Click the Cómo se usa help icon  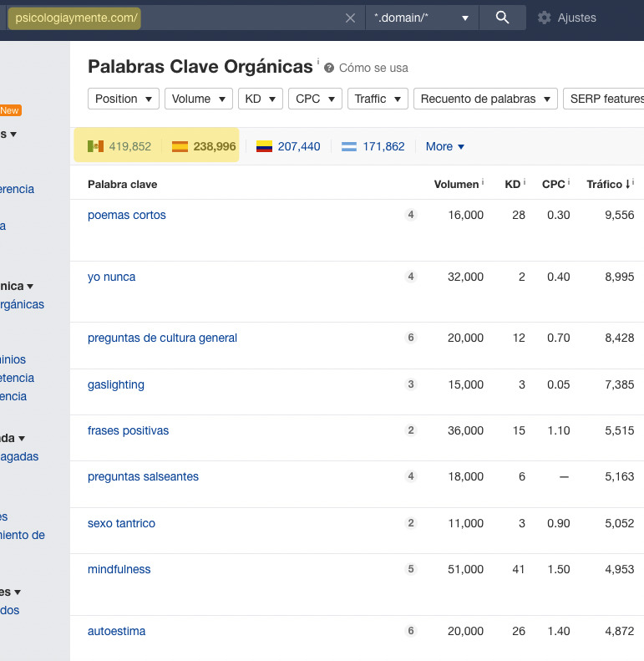click(x=329, y=68)
